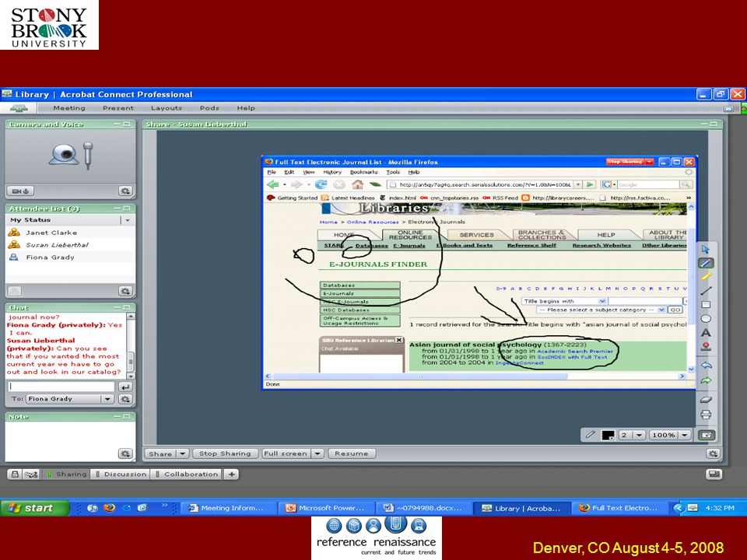The image size is (747, 560).
Task: Open the Pods menu
Action: [209, 108]
